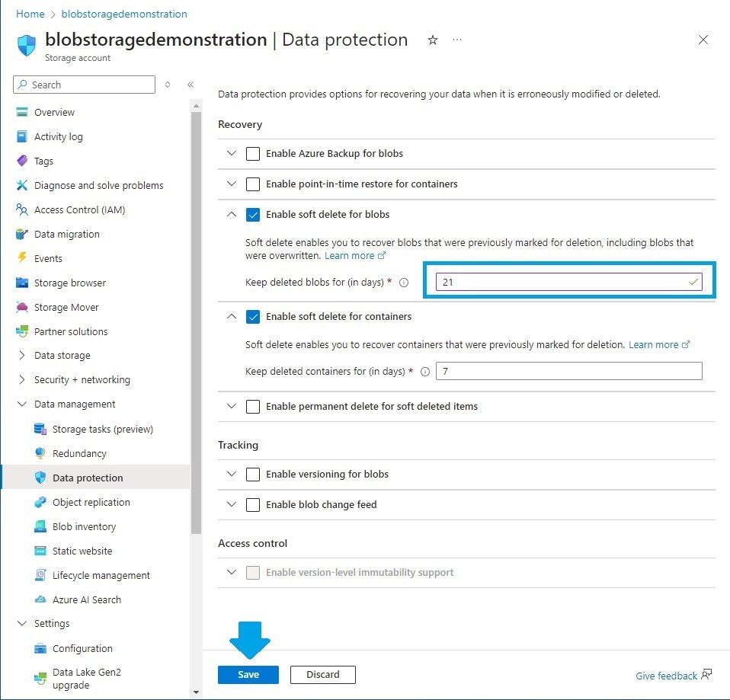Collapse the sidebar with double chevron

[x=191, y=85]
